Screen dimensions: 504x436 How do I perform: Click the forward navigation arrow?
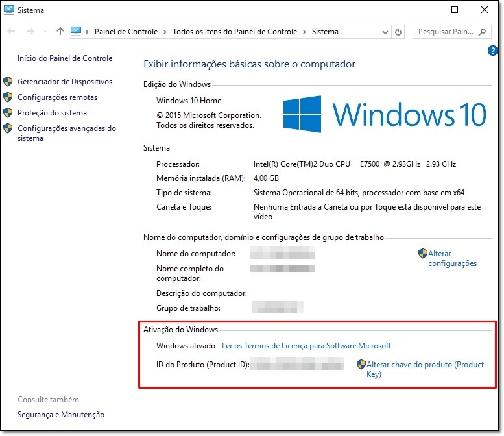pyautogui.click(x=30, y=32)
